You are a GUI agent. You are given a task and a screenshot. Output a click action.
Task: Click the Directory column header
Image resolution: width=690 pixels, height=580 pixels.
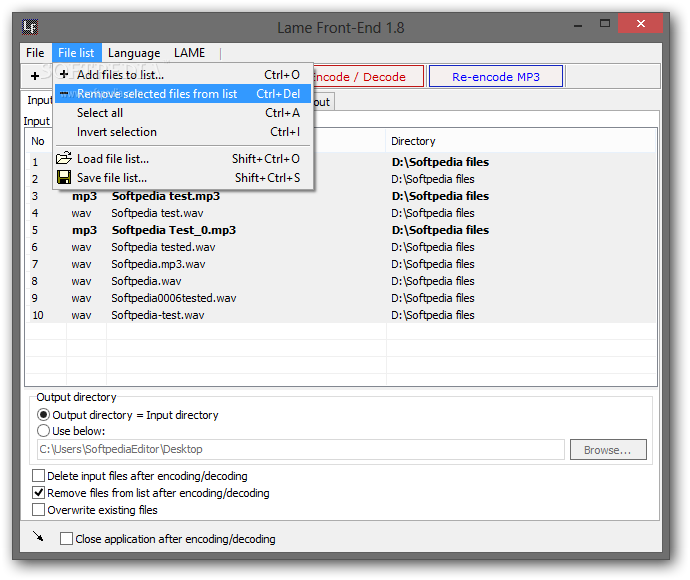pyautogui.click(x=521, y=141)
